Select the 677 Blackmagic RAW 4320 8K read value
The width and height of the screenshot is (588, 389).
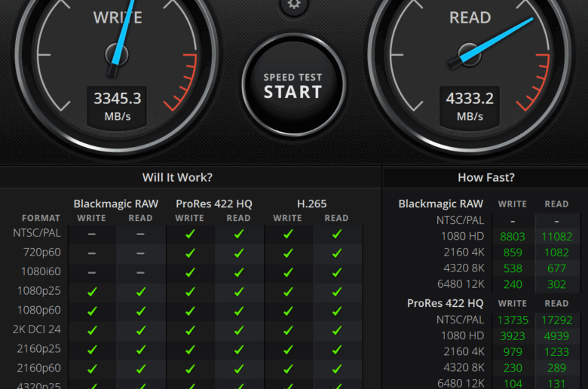(x=556, y=268)
